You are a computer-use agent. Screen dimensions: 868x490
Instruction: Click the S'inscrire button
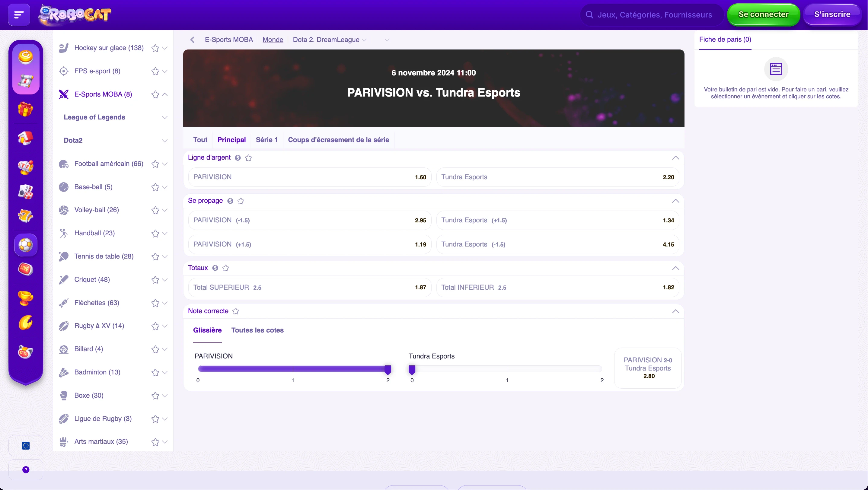pyautogui.click(x=832, y=14)
